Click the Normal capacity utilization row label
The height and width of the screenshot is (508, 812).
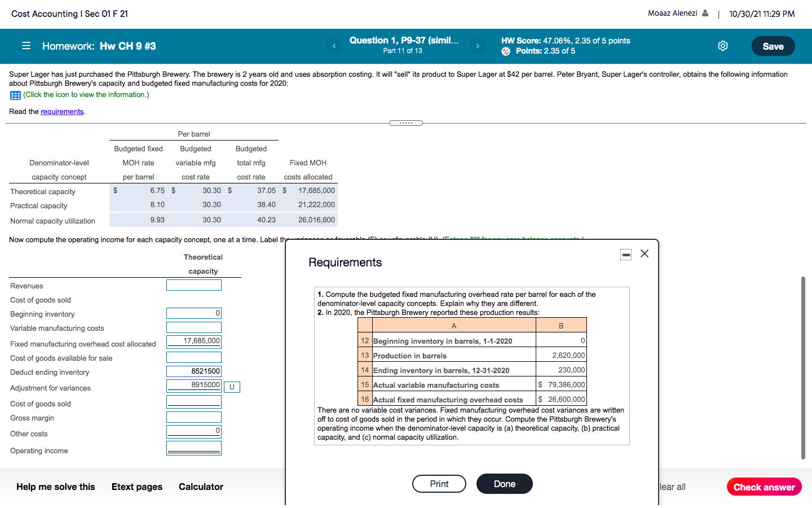[52, 221]
